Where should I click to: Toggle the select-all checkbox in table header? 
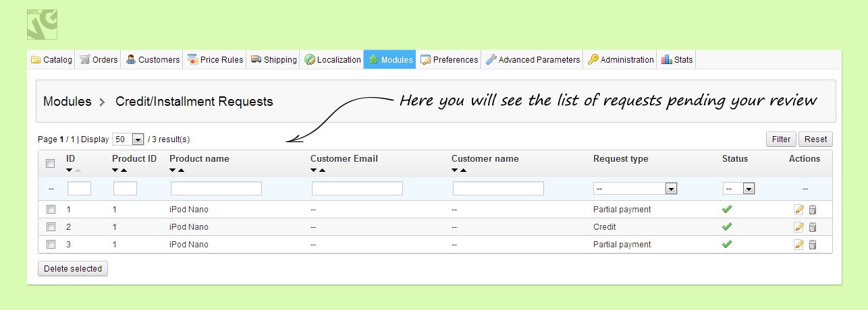51,163
